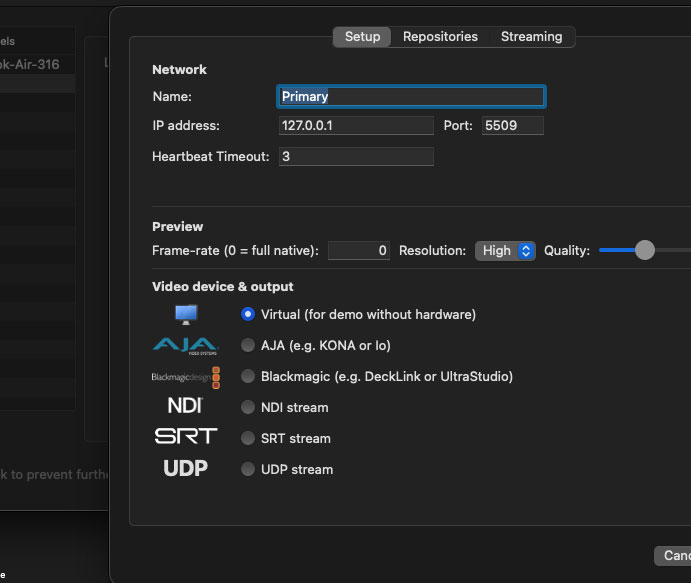The width and height of the screenshot is (691, 583).
Task: Pick the UDP stream radio option
Action: tap(248, 469)
